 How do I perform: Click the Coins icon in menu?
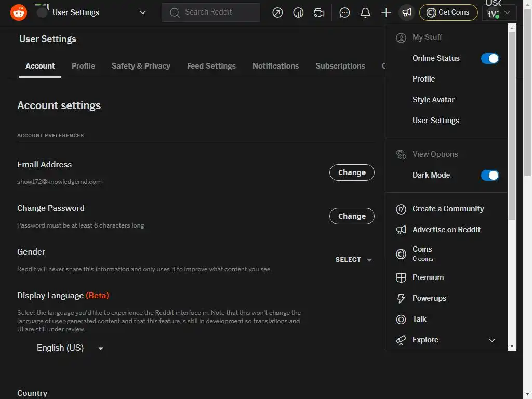401,254
